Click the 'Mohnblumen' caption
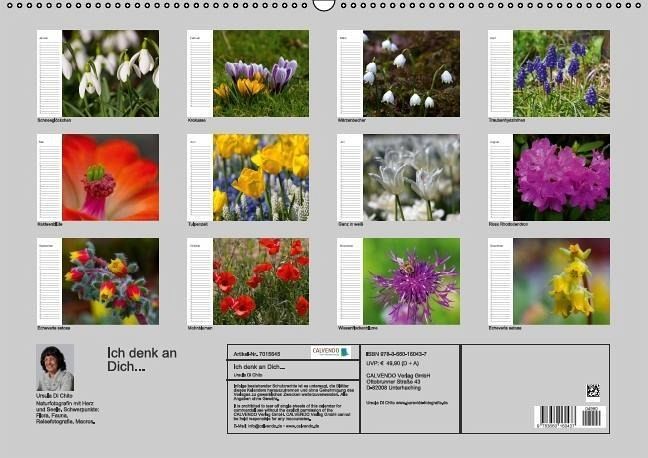This screenshot has height=458, width=648. click(200, 328)
